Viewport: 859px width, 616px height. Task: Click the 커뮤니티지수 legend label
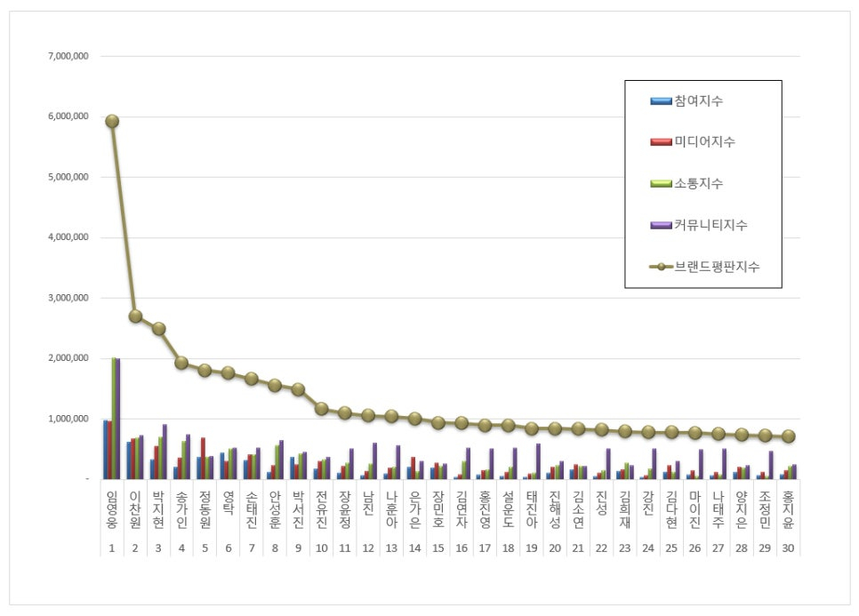coord(711,225)
